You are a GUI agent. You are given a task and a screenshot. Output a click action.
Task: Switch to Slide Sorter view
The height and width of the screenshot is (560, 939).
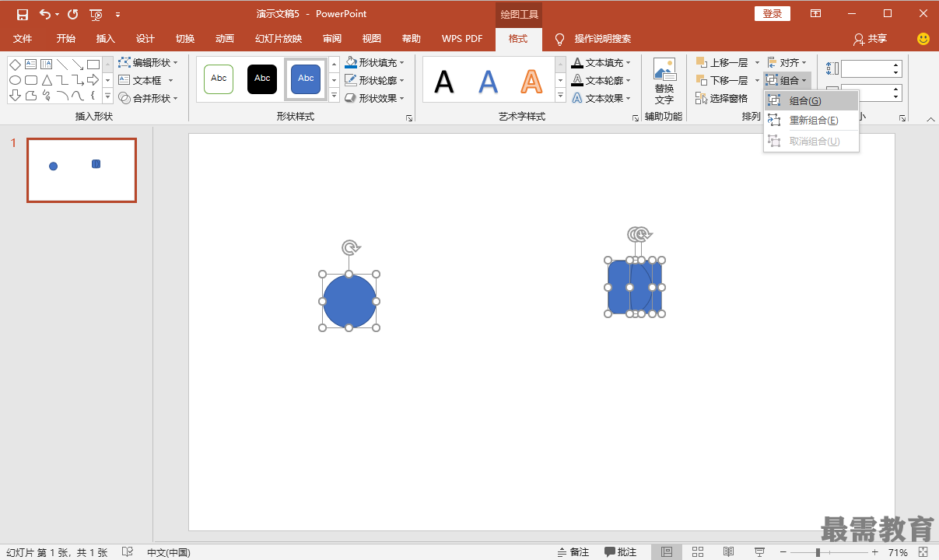click(x=698, y=552)
